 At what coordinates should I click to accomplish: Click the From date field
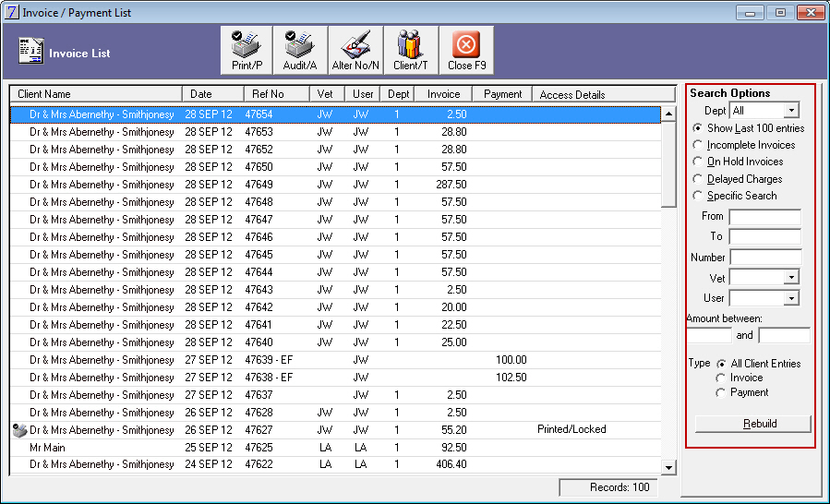[x=764, y=217]
